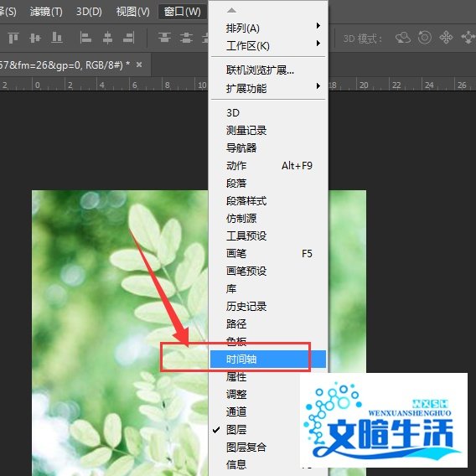Expand the 扩展功能 submenu
Screen dimensions: 476x476
268,88
